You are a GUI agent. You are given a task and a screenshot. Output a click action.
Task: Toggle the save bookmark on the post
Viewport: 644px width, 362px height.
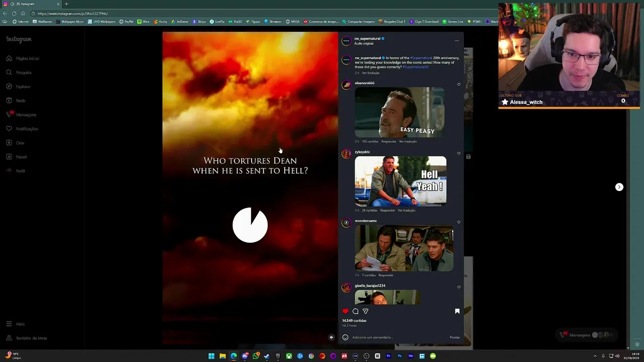click(457, 311)
